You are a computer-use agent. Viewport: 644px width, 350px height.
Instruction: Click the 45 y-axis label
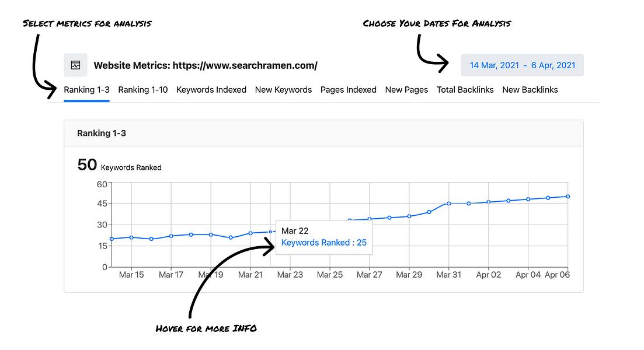[x=102, y=204]
